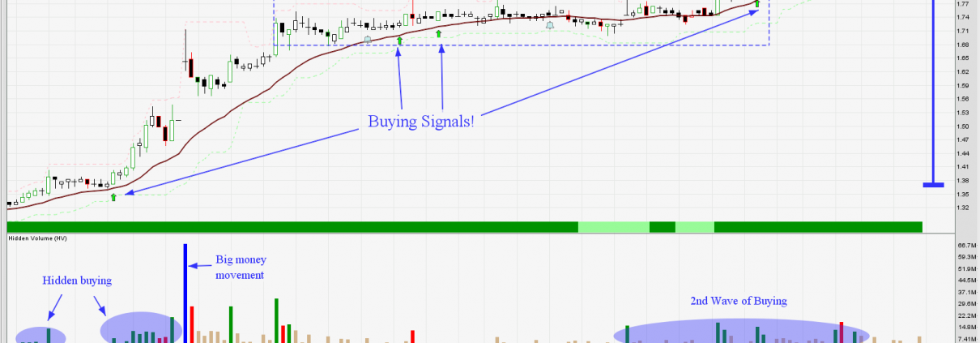Click the leftmost green buy signal arrow

[113, 196]
